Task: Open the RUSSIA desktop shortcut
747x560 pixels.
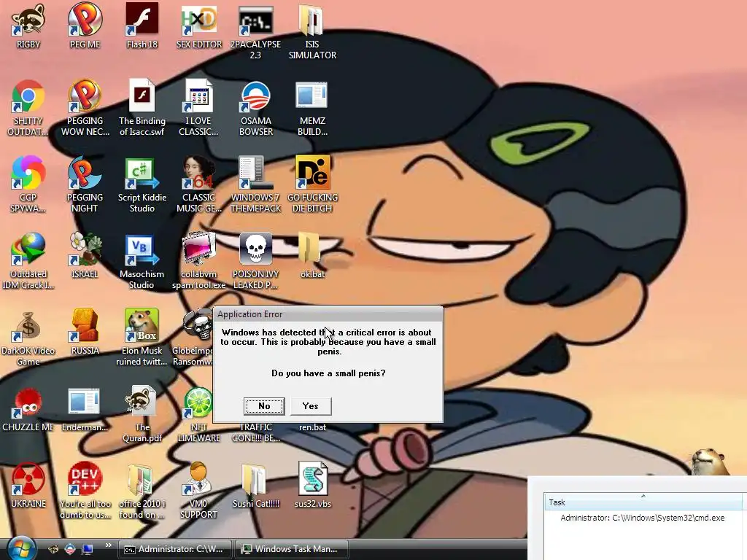Action: click(85, 332)
